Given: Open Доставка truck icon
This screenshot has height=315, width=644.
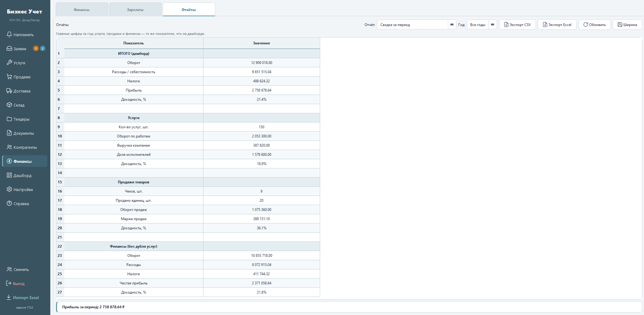Looking at the screenshot, I should click(9, 91).
